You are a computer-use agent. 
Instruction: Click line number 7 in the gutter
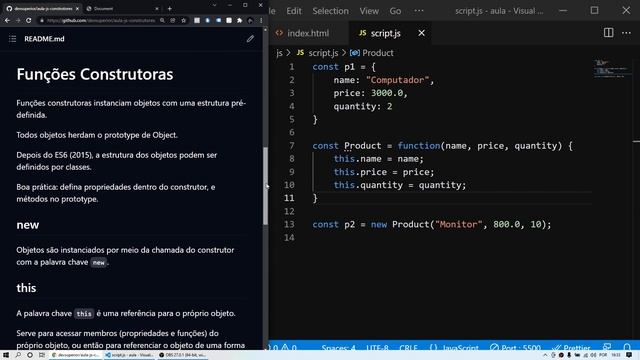[291, 146]
